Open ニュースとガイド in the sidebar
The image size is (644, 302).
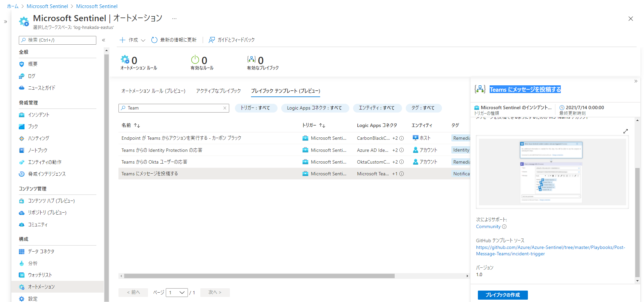coord(42,88)
